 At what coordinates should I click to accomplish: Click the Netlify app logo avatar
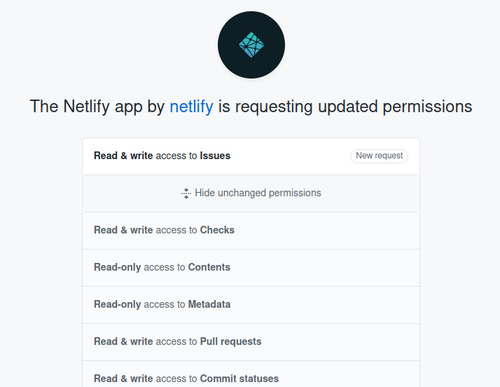(251, 45)
